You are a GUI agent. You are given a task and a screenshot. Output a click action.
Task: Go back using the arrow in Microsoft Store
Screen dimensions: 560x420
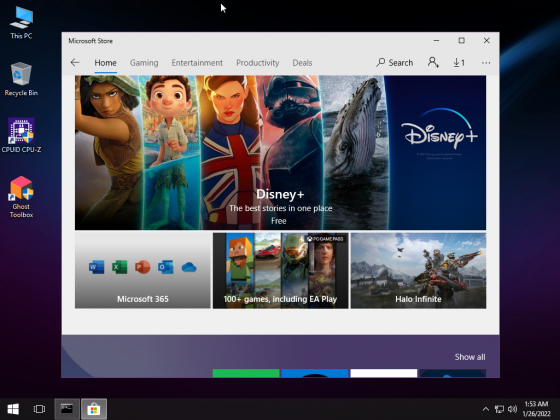(x=75, y=63)
